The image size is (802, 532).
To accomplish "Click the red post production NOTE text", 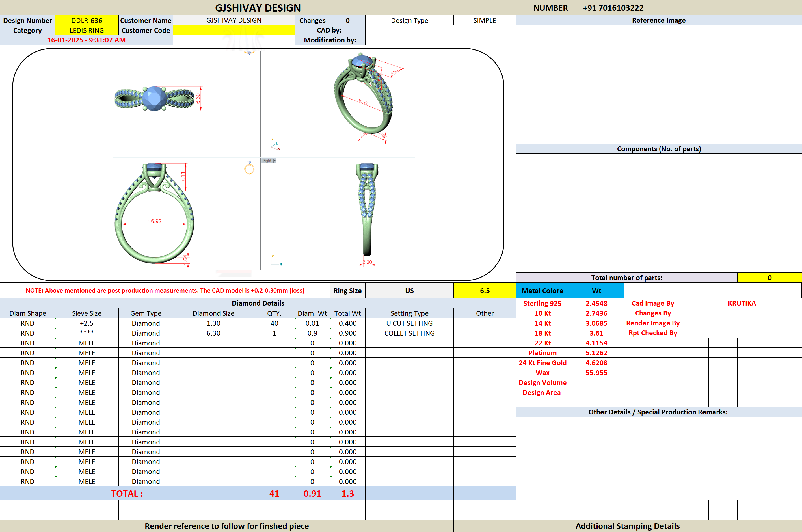I will pyautogui.click(x=165, y=290).
